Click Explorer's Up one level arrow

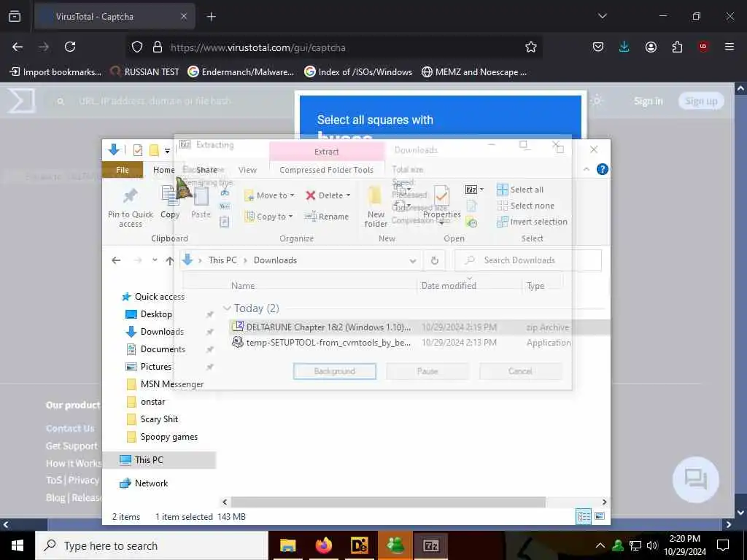coord(169,260)
